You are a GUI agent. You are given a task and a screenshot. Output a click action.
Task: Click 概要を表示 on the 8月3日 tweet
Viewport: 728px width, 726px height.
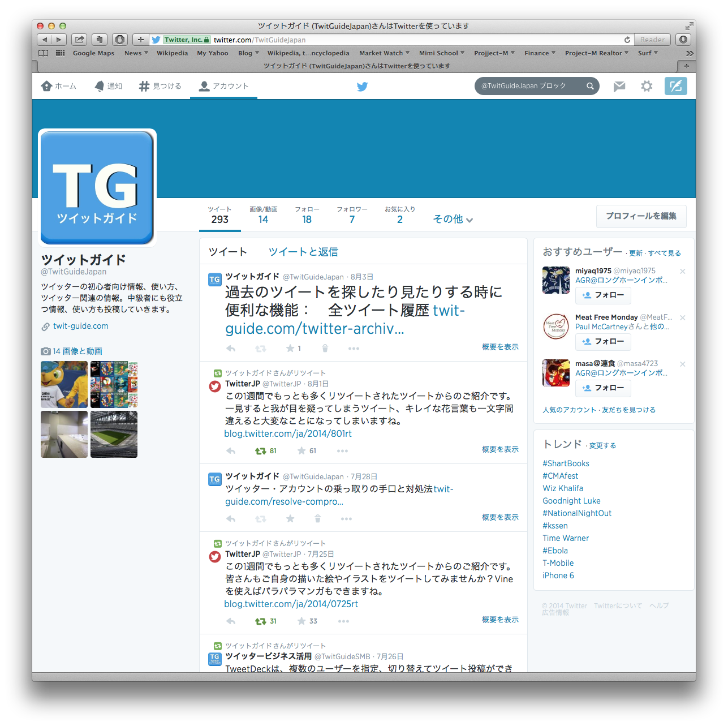coord(500,347)
